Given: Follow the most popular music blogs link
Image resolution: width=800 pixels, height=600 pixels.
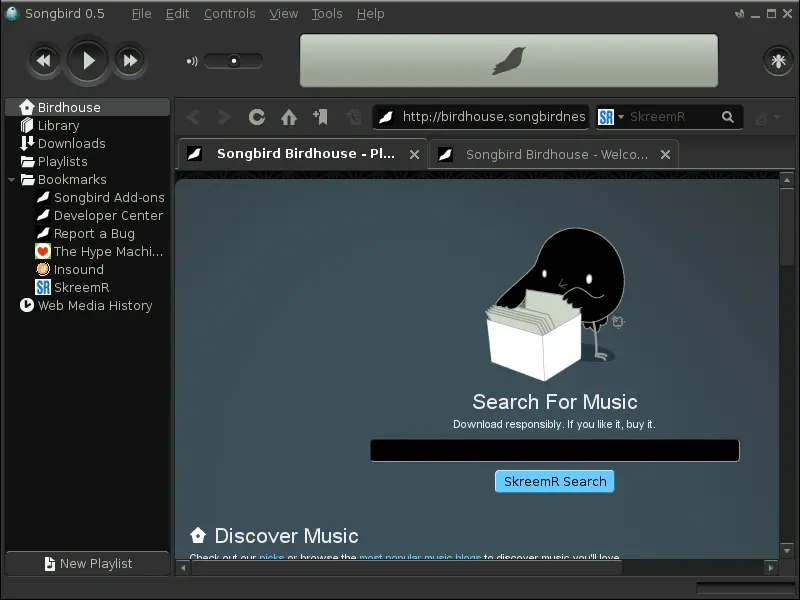Looking at the screenshot, I should tap(420, 556).
